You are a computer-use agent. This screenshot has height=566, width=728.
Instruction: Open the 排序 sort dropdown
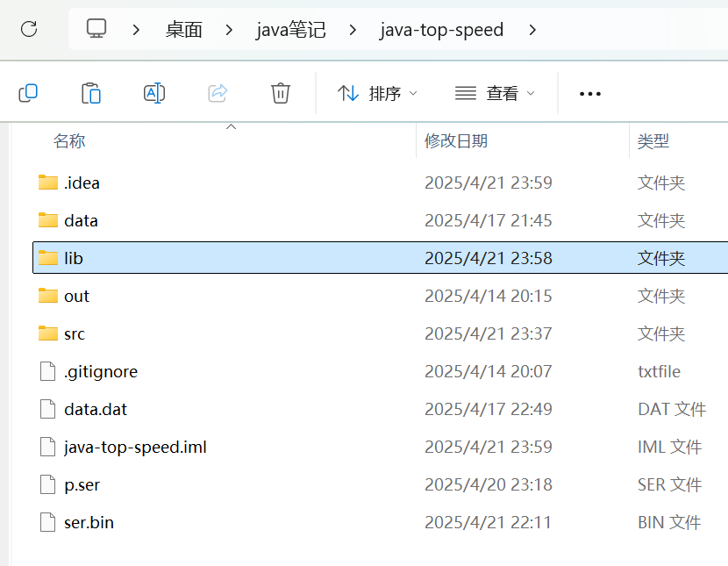[378, 94]
